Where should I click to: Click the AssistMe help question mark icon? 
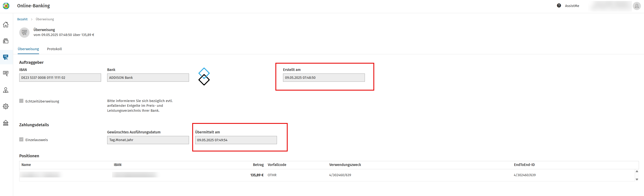pos(559,5)
